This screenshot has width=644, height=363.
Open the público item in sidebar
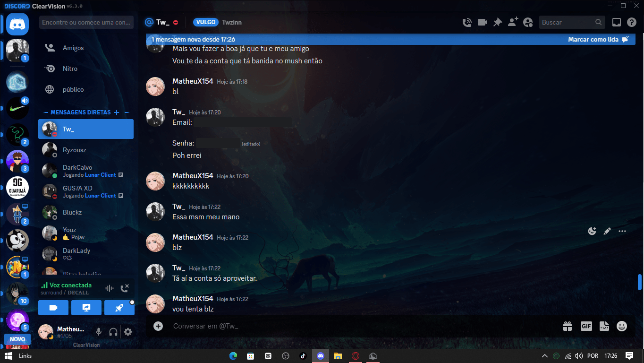86,89
